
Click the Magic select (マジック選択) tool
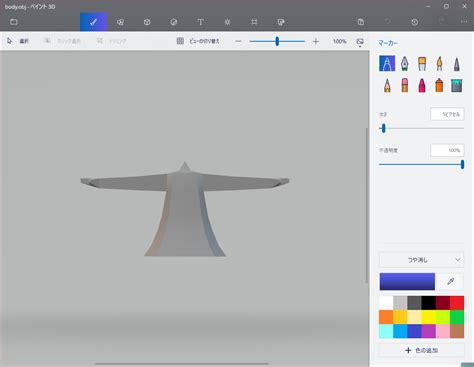tap(62, 41)
